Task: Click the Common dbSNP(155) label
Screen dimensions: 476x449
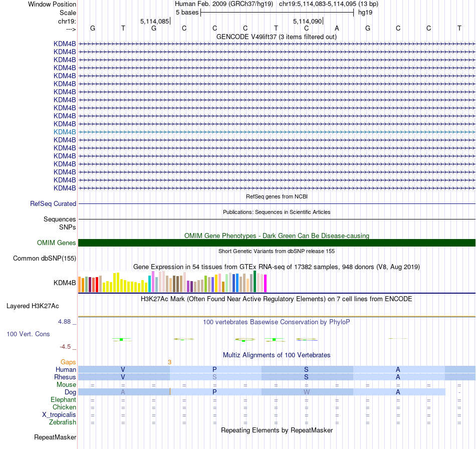Action: [44, 259]
